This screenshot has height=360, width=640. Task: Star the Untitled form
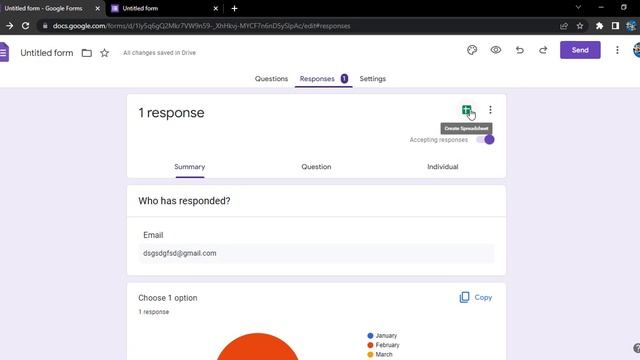(x=104, y=53)
